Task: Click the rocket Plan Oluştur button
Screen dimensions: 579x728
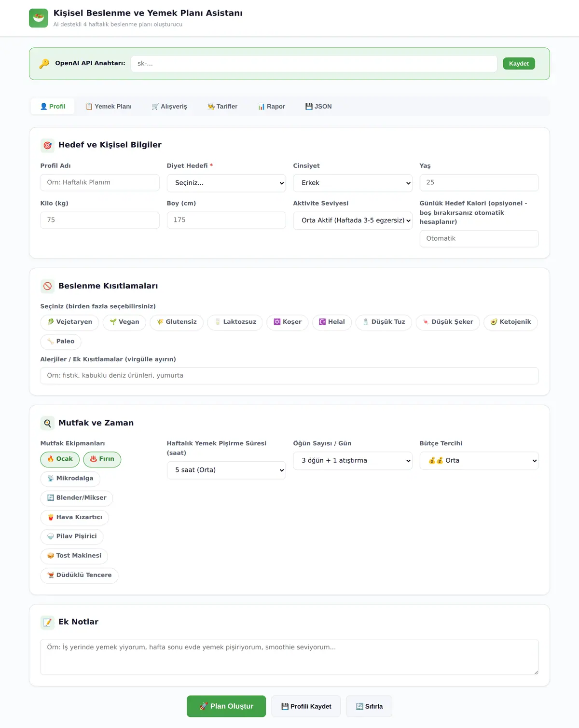Action: click(x=226, y=706)
